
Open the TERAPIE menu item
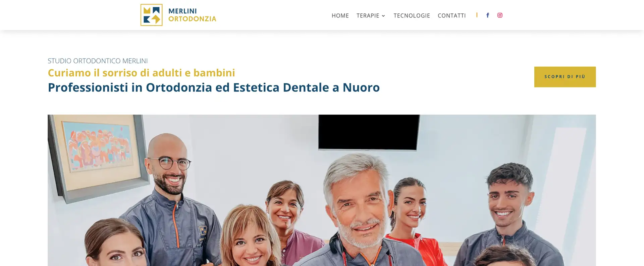click(x=368, y=15)
